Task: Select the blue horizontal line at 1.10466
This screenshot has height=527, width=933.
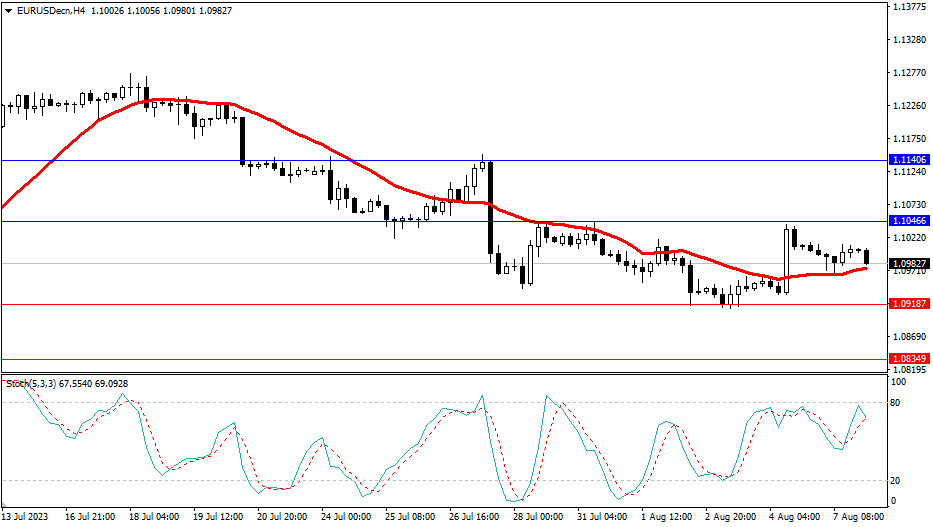Action: point(300,221)
